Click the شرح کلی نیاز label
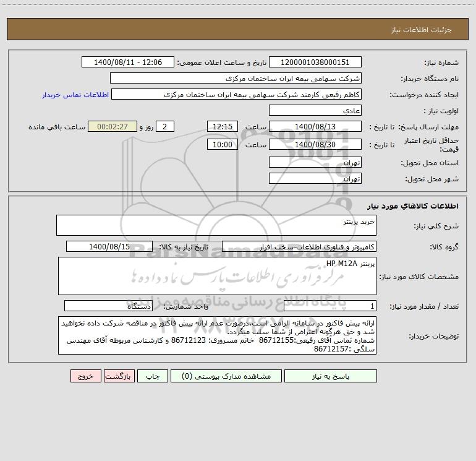This screenshot has height=461, width=476. pos(436,226)
